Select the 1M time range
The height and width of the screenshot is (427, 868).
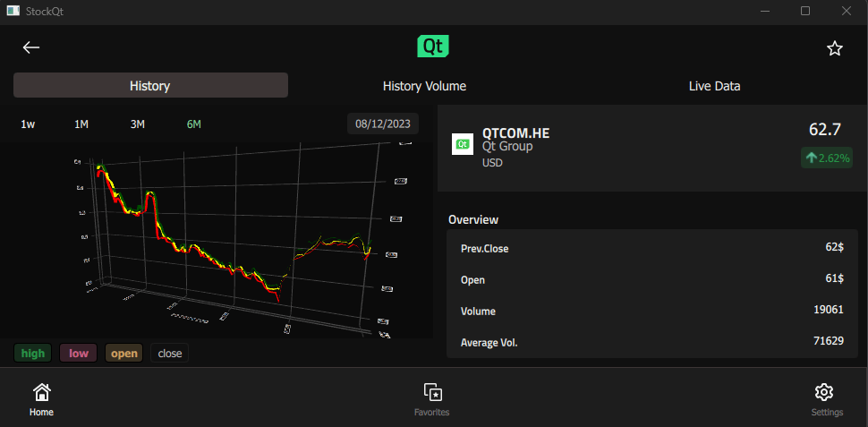(81, 124)
